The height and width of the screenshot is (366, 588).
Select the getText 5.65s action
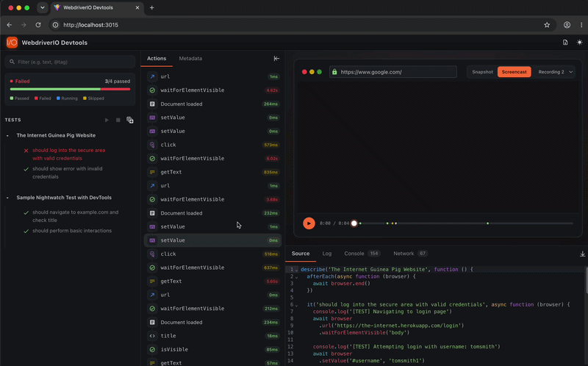coord(212,281)
